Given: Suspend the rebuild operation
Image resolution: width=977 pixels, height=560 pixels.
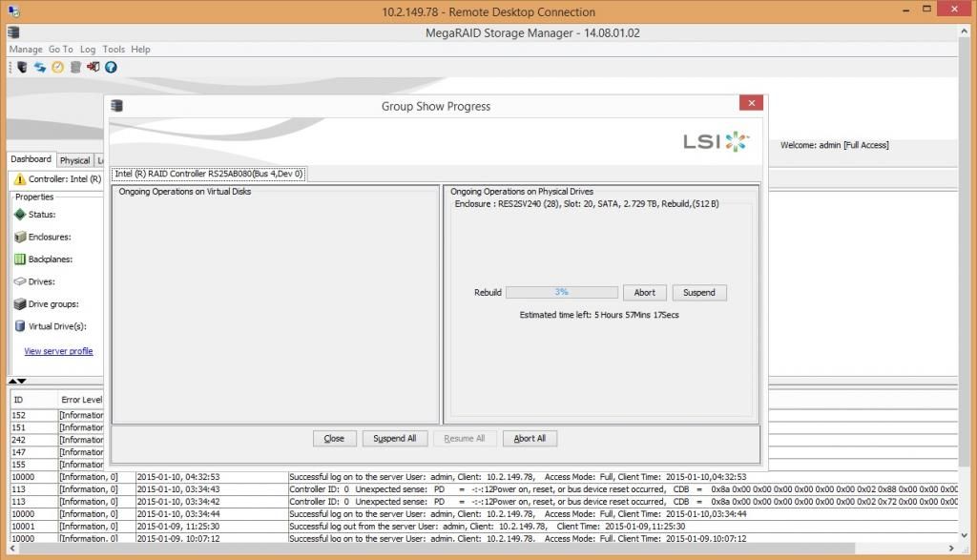Looking at the screenshot, I should click(699, 293).
